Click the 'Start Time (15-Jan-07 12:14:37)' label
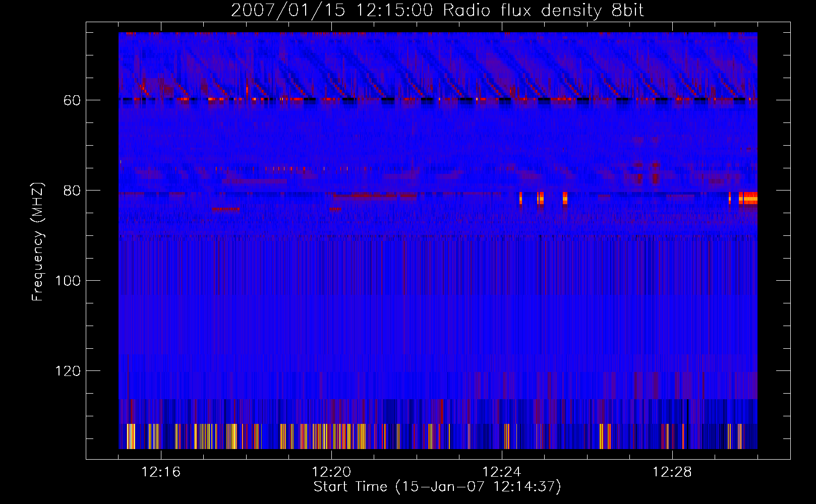 point(437,487)
